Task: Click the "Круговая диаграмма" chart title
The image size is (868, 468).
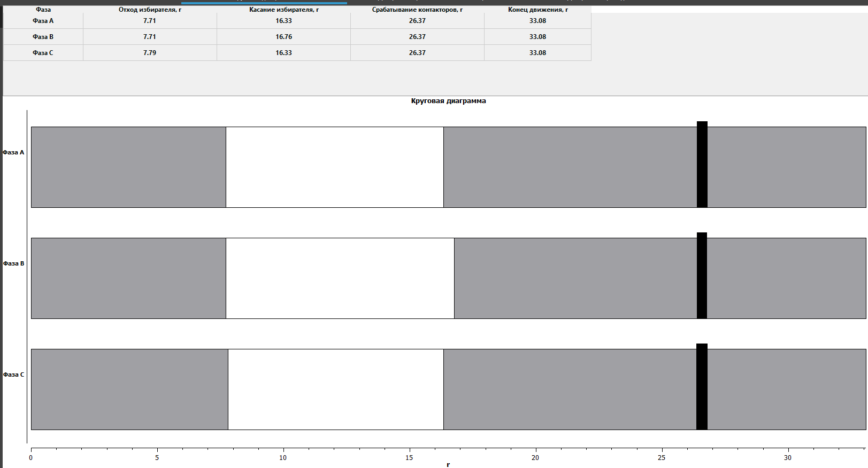Action: pos(448,101)
